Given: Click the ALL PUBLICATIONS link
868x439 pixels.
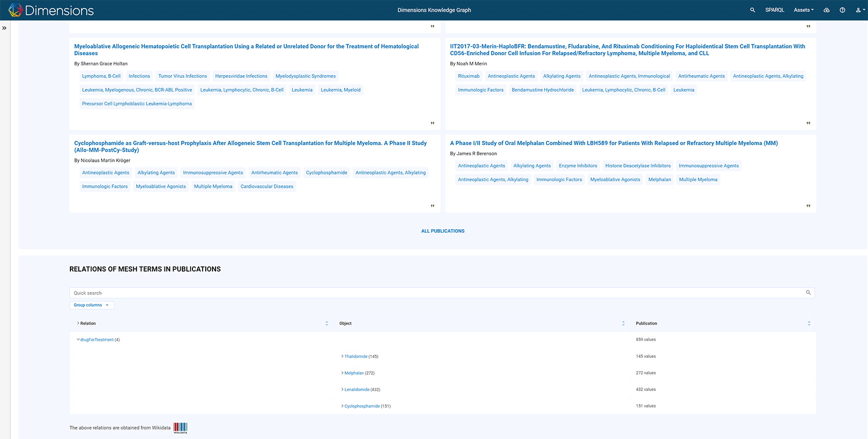Looking at the screenshot, I should pyautogui.click(x=443, y=231).
